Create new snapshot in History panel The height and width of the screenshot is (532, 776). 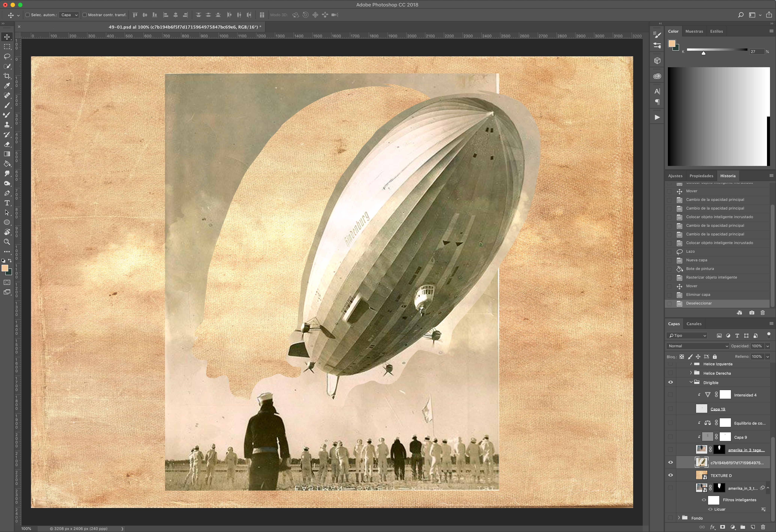[752, 313]
